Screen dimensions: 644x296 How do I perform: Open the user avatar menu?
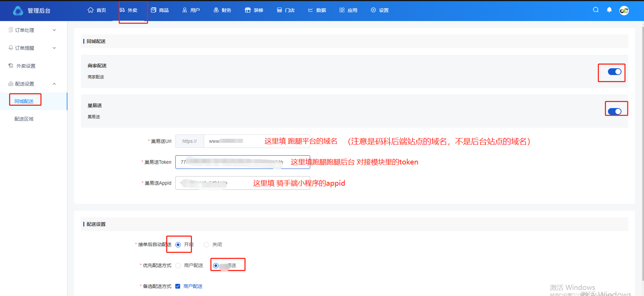624,11
